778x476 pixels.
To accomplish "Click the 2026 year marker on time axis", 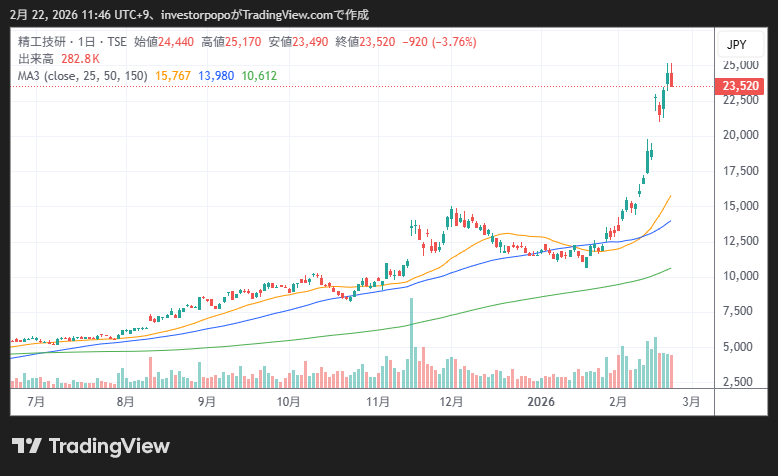I will 541,401.
